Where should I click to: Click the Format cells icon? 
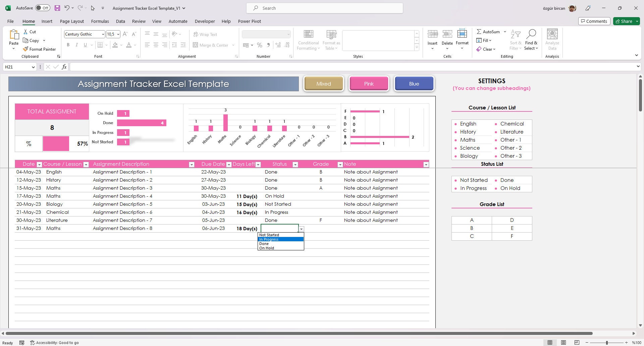point(462,34)
